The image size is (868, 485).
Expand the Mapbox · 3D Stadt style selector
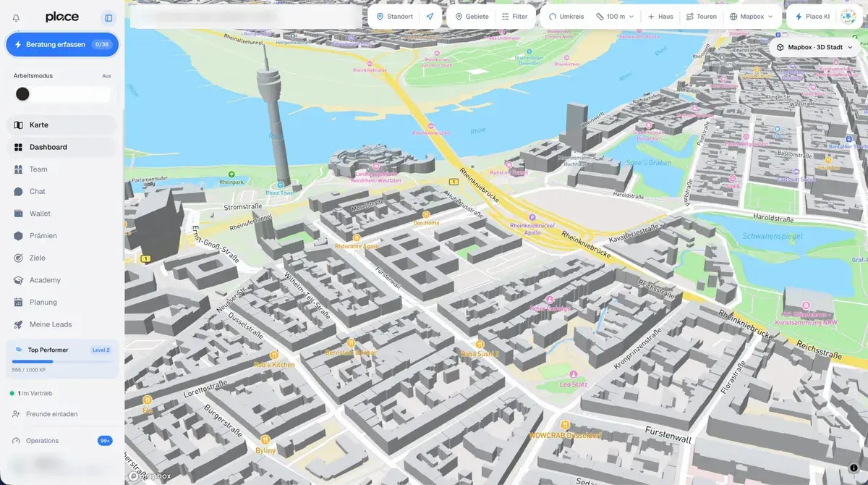point(815,47)
